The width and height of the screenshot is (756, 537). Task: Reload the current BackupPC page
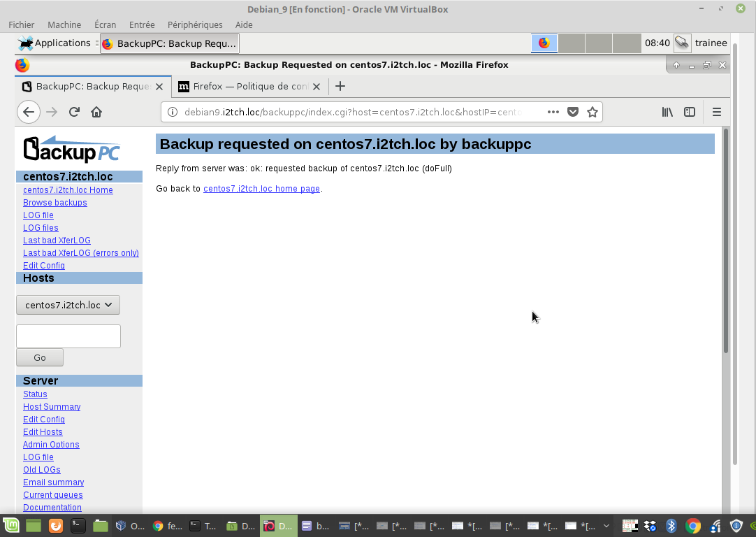click(74, 112)
